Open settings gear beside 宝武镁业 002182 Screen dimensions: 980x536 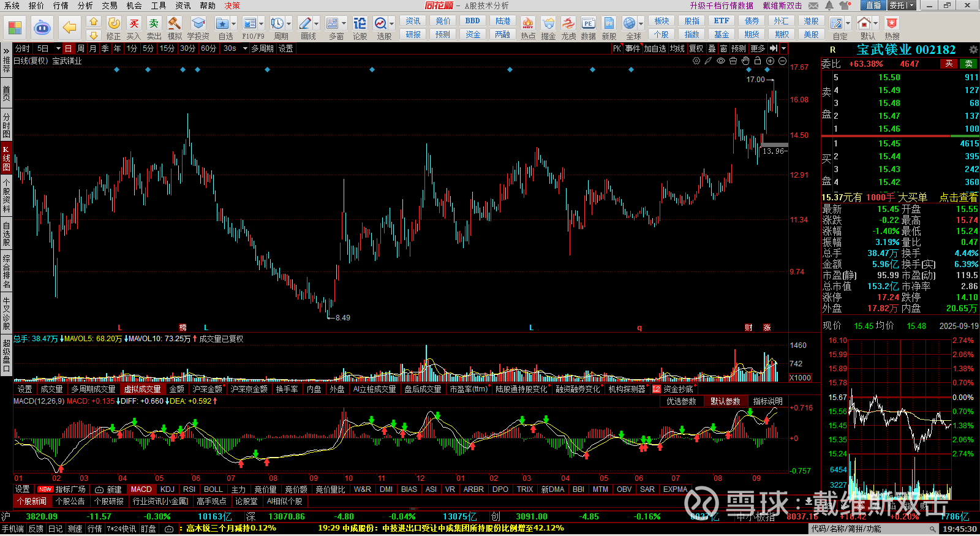(973, 50)
